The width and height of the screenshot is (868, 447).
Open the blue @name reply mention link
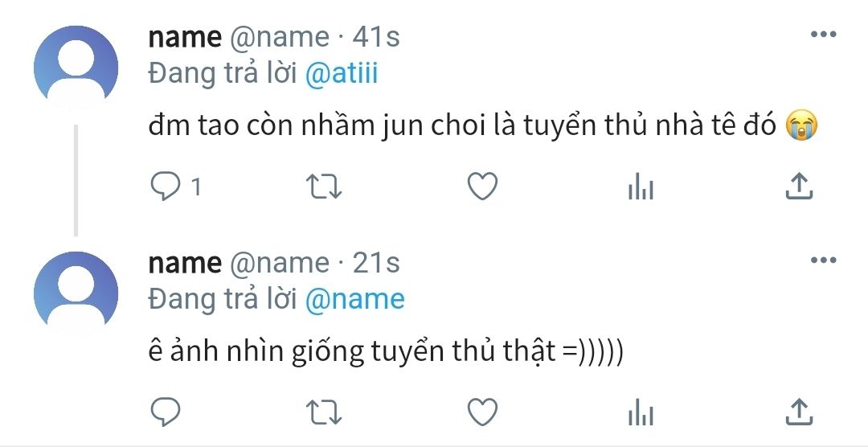coord(354,300)
